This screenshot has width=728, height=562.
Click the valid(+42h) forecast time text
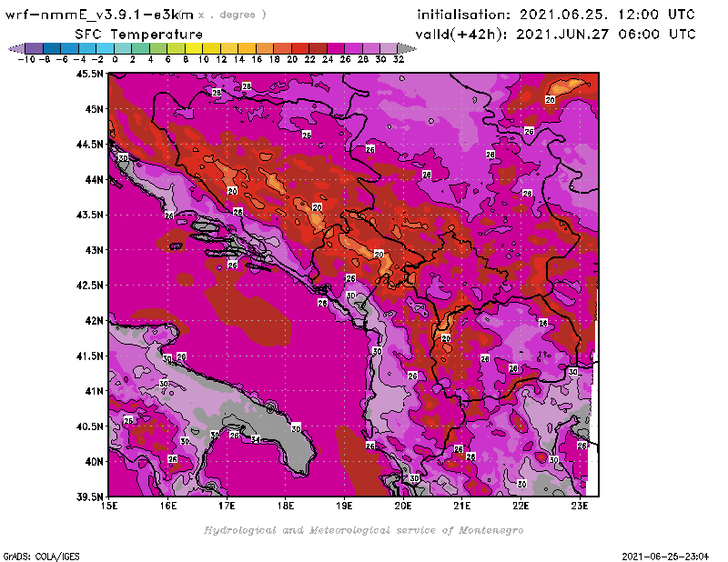click(555, 34)
